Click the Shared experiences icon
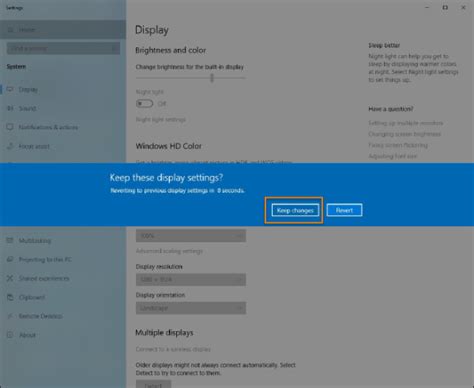Image resolution: width=474 pixels, height=388 pixels. (10, 278)
